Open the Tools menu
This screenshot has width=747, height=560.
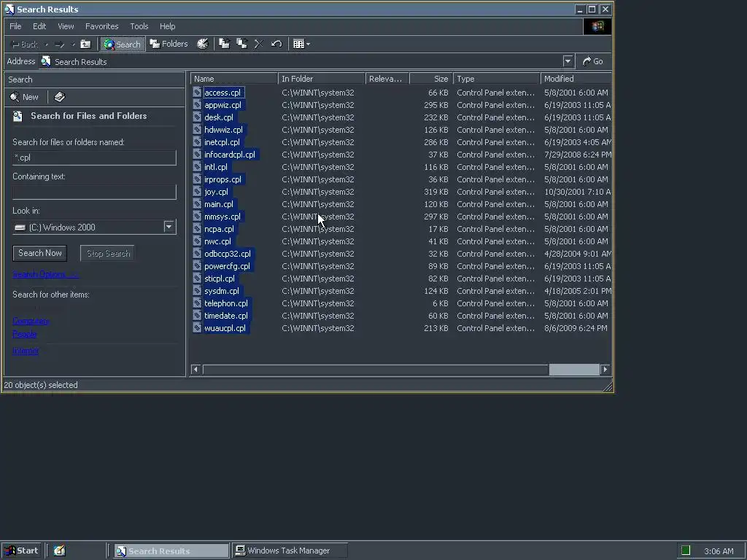point(139,26)
